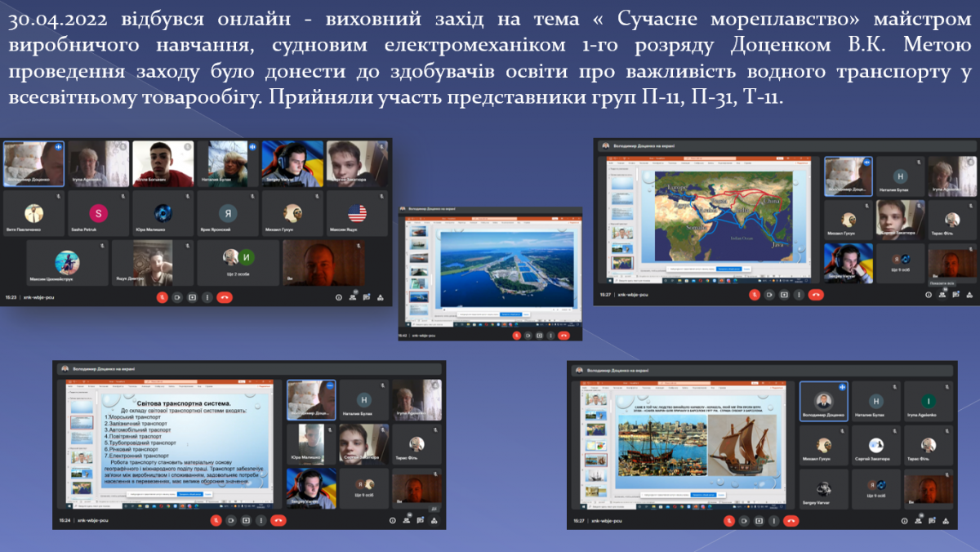Open more options in transport-system slide meeting
Image resolution: width=980 pixels, height=552 pixels.
point(260,519)
